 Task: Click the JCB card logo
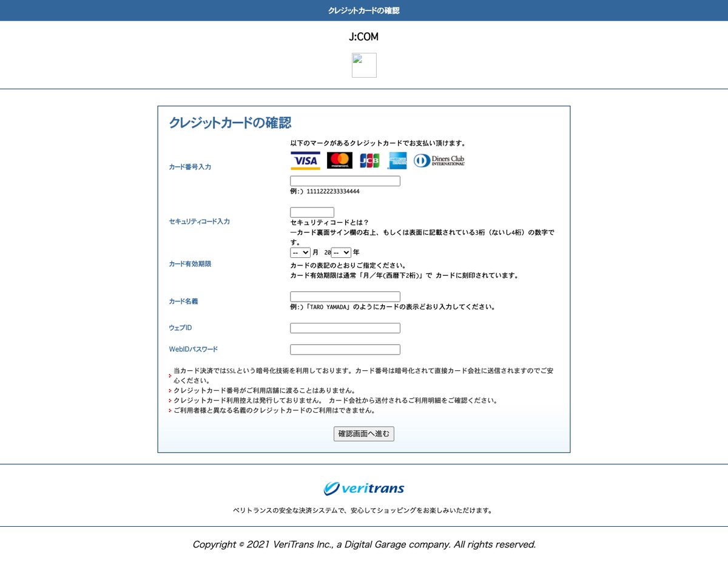[369, 160]
